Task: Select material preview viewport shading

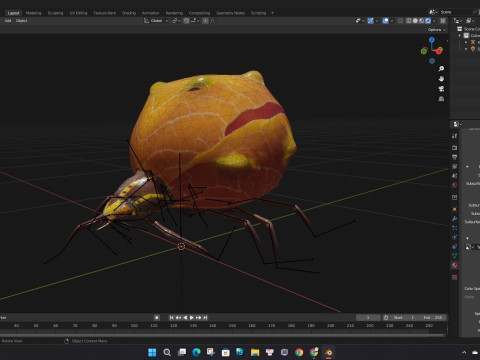Action: pyautogui.click(x=422, y=21)
